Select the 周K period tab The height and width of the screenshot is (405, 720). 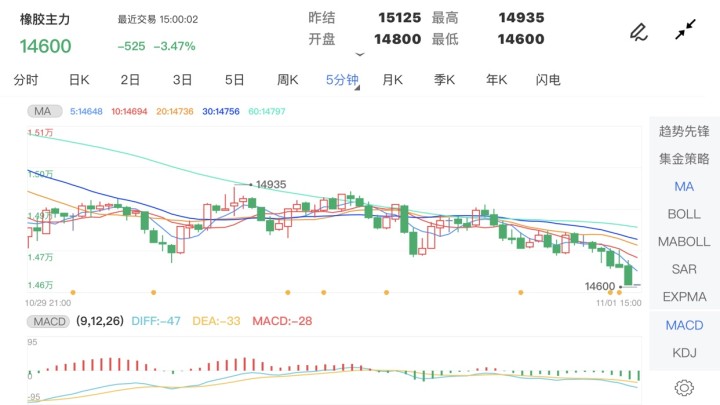(288, 80)
